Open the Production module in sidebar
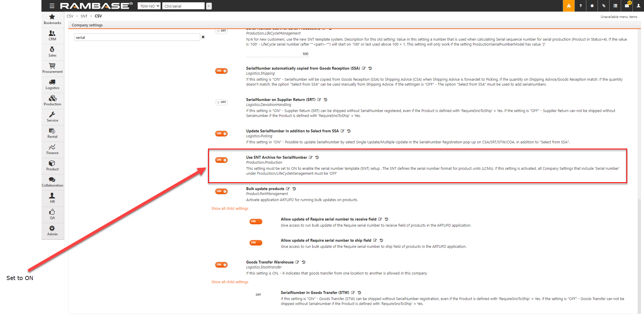 pos(52,101)
